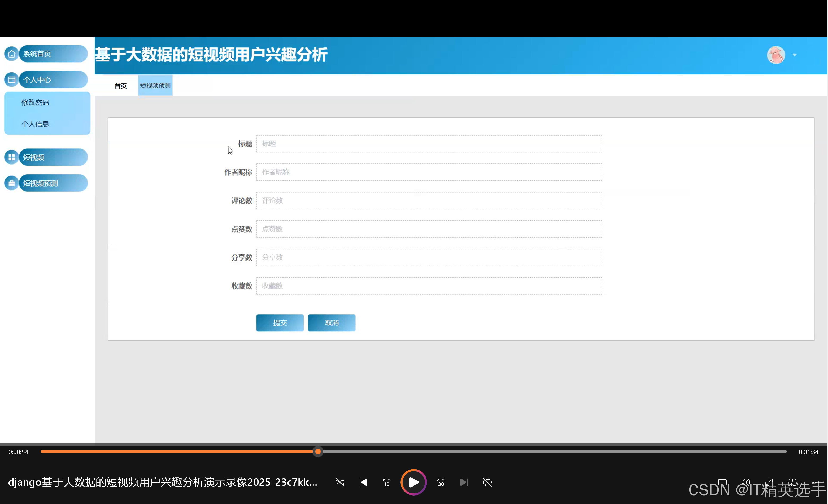Expand the 短视频 sidebar menu
Screen dimensions: 828x504
tap(53, 157)
